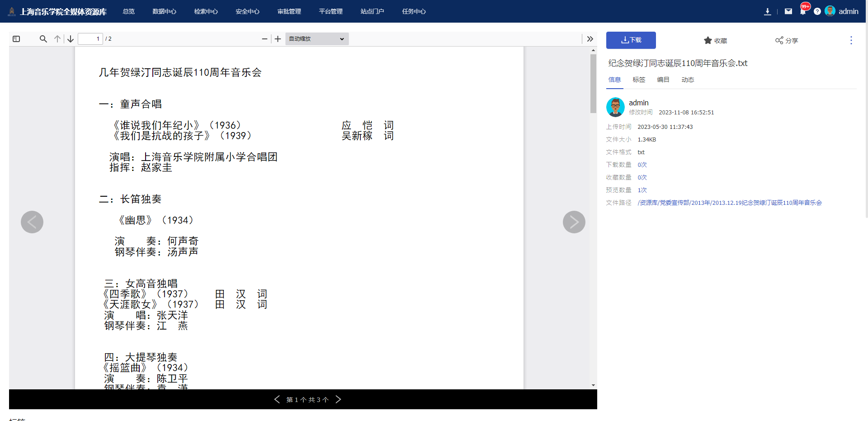Viewport: 868px width, 421px height.
Task: Switch to the 标签 tab
Action: 639,80
